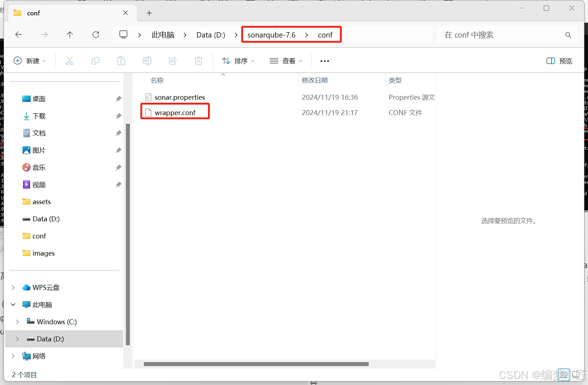
Task: Click the search magnifier icon
Action: (568, 35)
